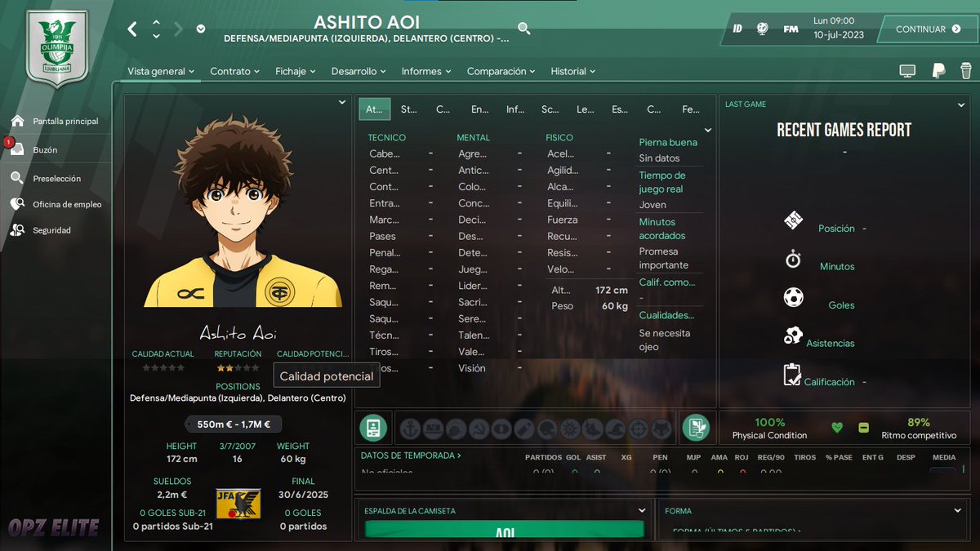
Task: Click the Pierna buena label
Action: click(668, 142)
